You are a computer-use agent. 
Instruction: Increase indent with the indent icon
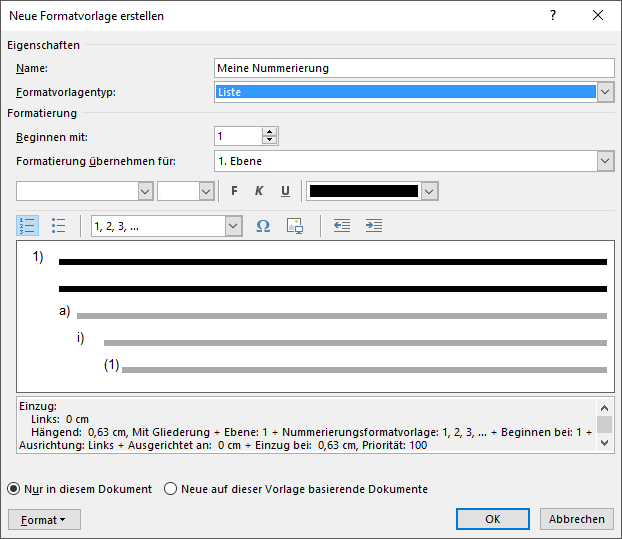[374, 226]
